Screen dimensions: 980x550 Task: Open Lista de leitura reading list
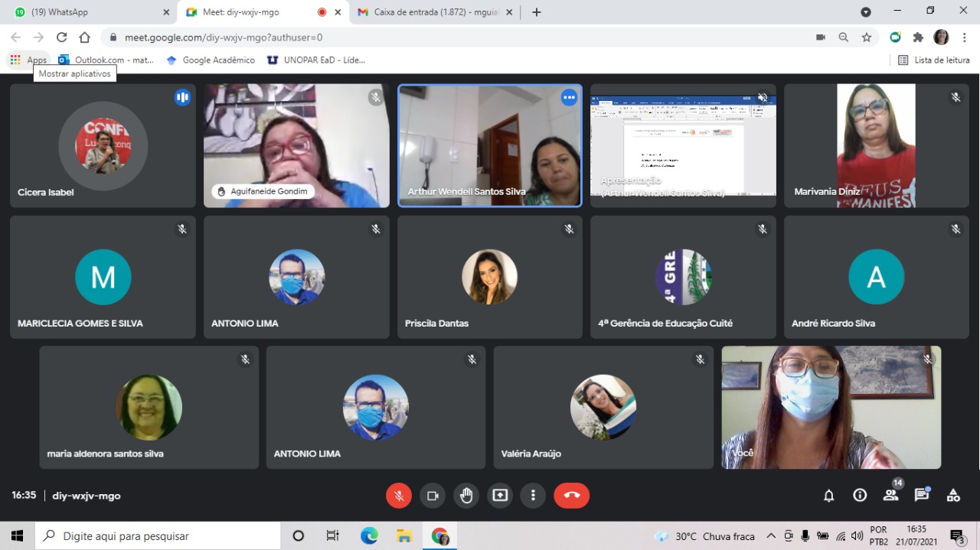coord(934,60)
